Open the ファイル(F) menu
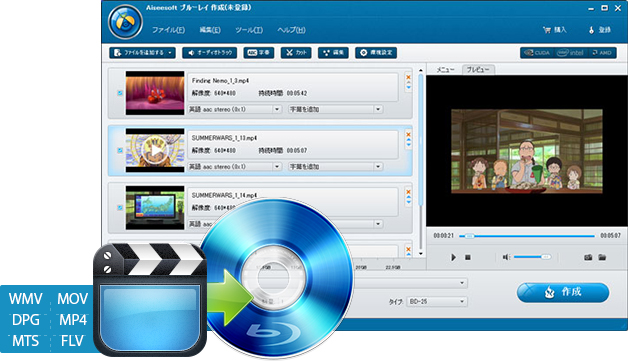Screen dimensions: 628x361 click(x=168, y=30)
